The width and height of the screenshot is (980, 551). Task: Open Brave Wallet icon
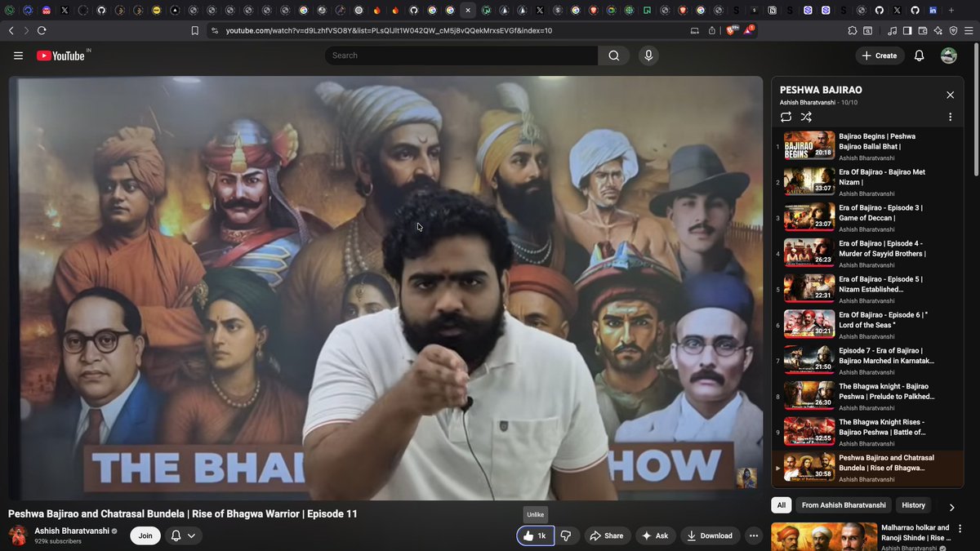point(923,30)
